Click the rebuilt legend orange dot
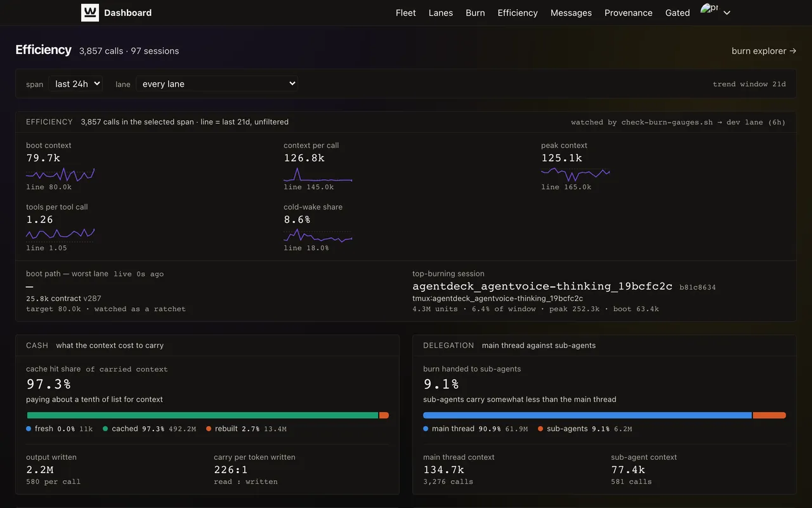 (x=209, y=429)
